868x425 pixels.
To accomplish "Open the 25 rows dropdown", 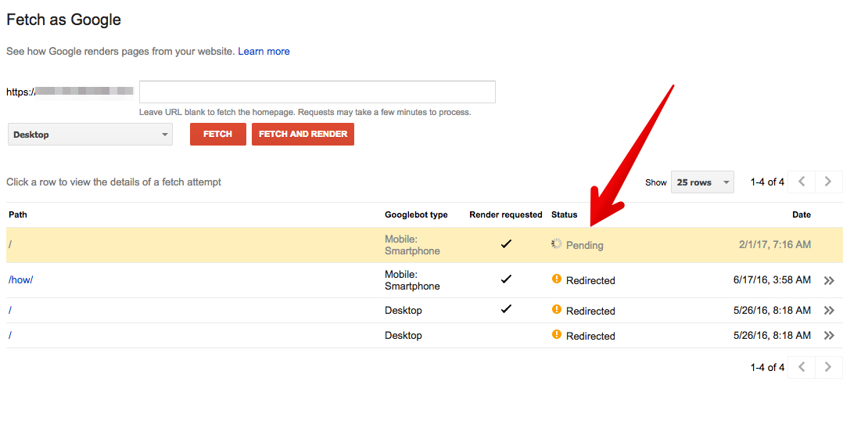I will (702, 182).
